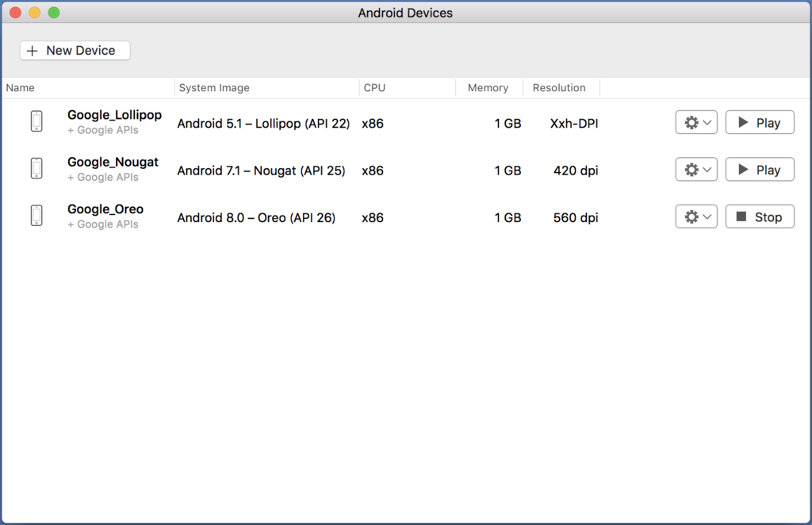Select the Google_Oreo device name

tap(105, 209)
